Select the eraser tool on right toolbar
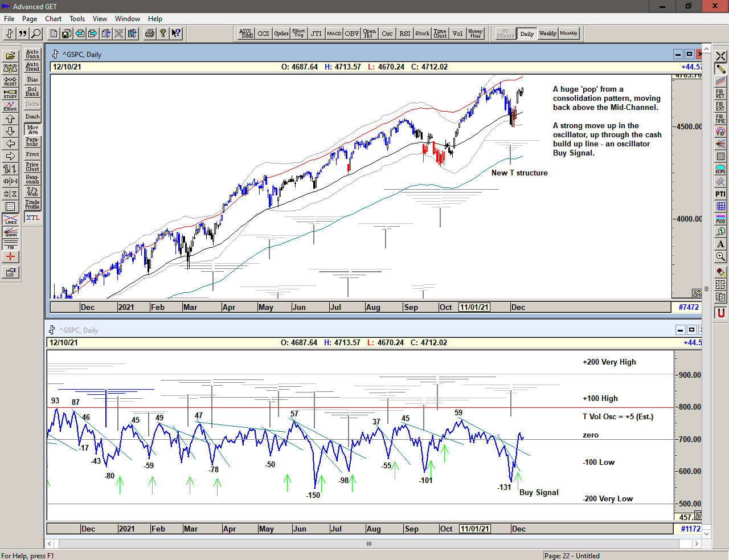729x560 pixels. (720, 272)
